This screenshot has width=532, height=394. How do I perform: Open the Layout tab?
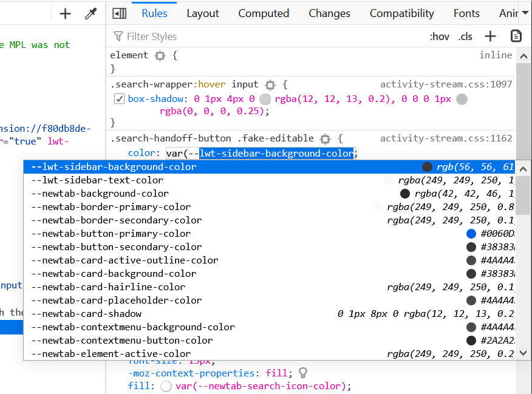pyautogui.click(x=203, y=13)
